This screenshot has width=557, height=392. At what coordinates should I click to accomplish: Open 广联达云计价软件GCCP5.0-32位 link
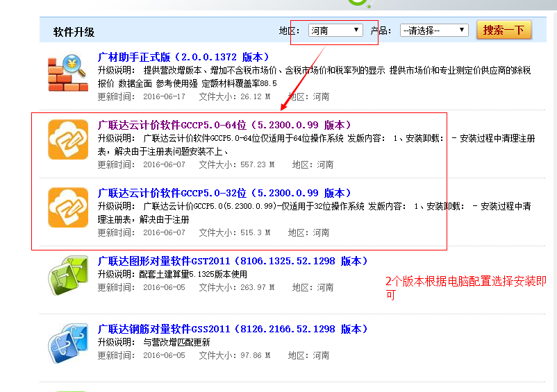(224, 194)
